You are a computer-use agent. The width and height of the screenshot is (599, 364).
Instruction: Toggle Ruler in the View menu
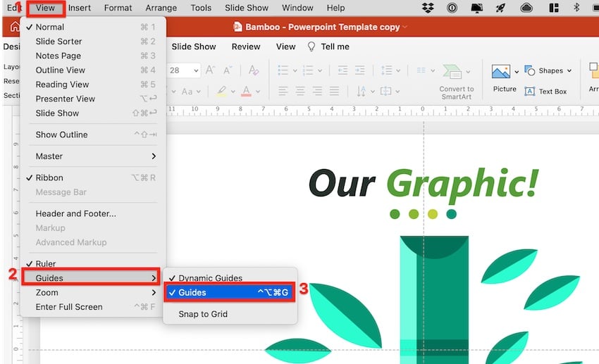click(x=46, y=264)
